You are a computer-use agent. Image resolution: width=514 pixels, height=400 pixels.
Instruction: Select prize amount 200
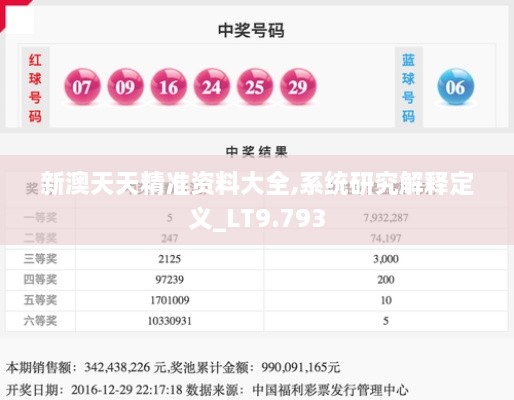click(386, 279)
